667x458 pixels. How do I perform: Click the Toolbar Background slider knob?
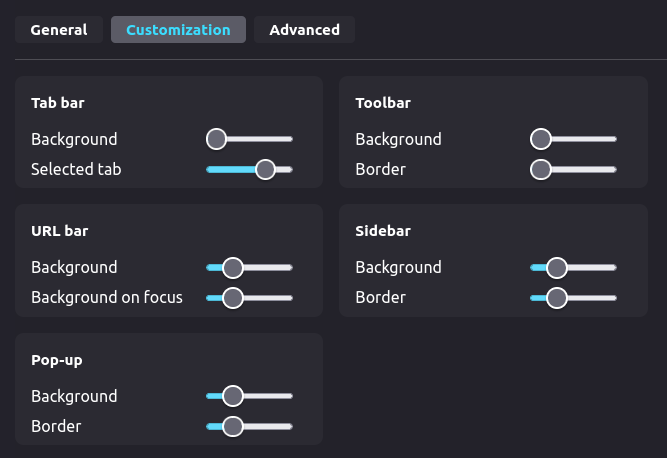(x=541, y=139)
